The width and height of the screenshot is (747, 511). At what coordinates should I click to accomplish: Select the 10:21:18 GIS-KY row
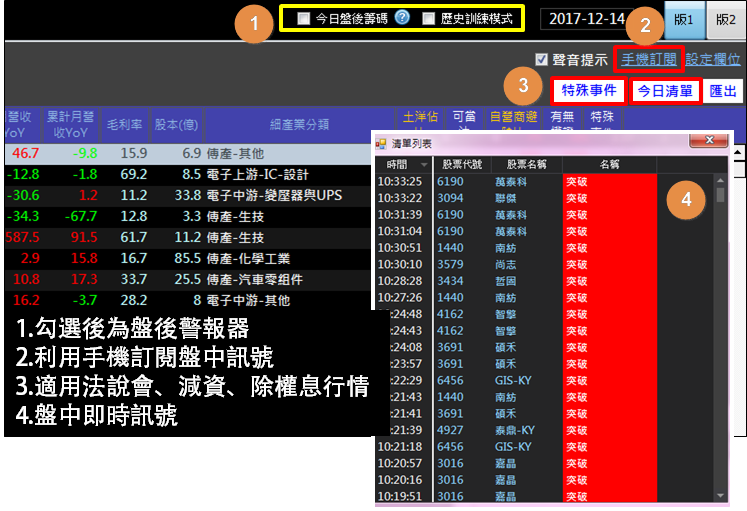click(x=545, y=447)
